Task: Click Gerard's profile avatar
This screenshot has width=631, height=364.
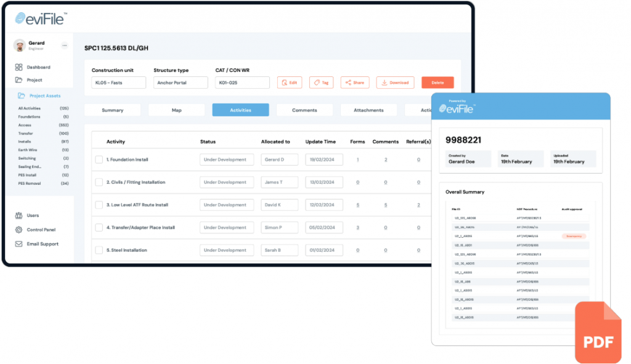Action: tap(19, 46)
